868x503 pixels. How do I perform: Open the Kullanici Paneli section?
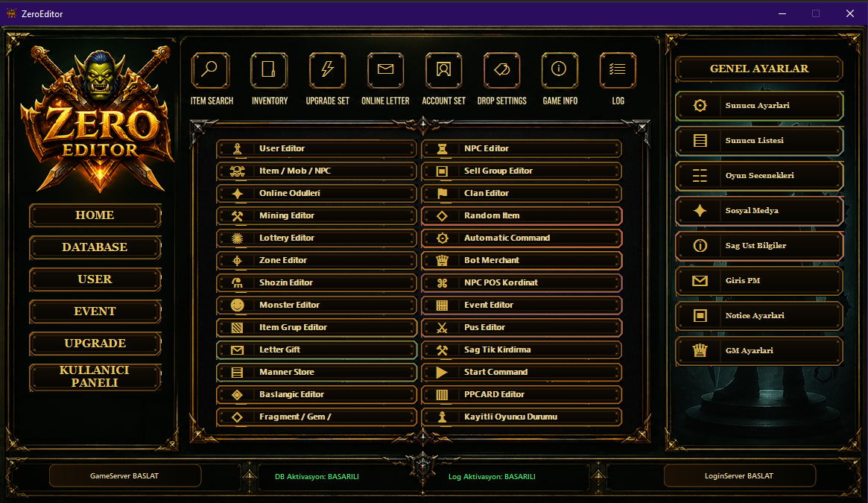(x=95, y=377)
